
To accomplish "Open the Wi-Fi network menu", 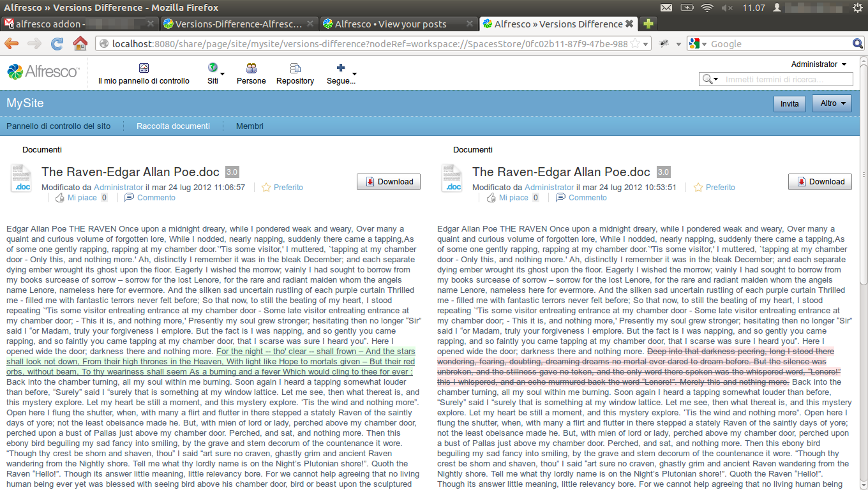I will coord(707,8).
